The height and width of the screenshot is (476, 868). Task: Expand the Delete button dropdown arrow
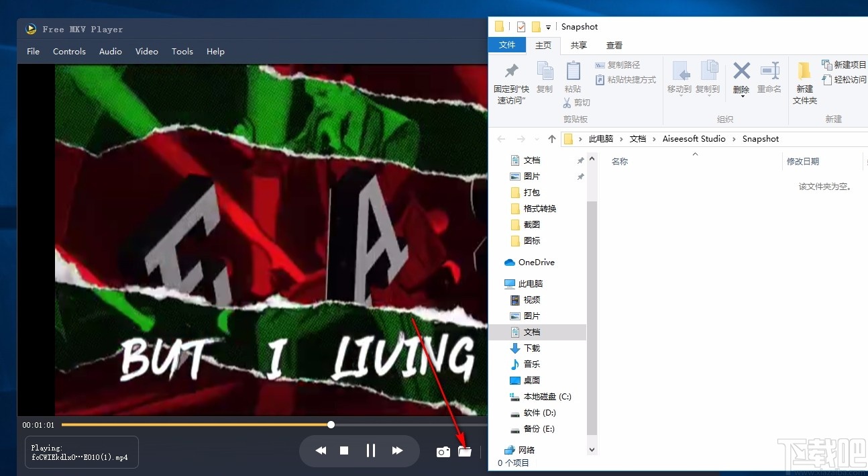pyautogui.click(x=742, y=97)
